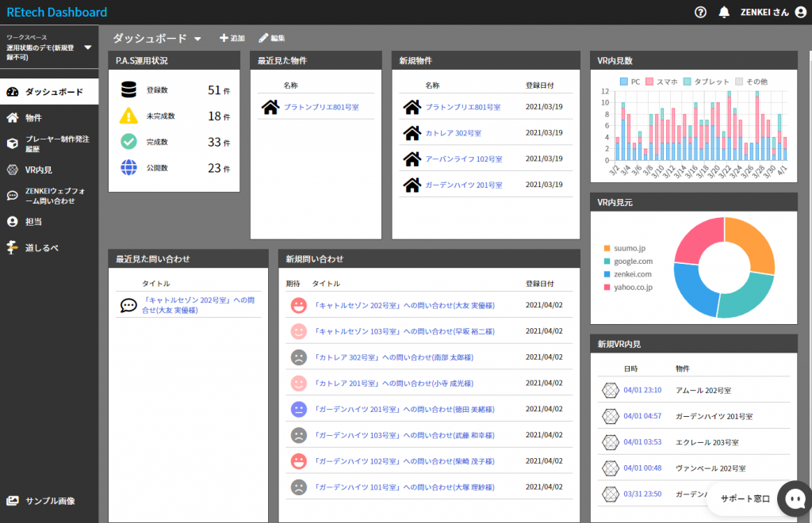Image resolution: width=812 pixels, height=523 pixels.
Task: Open inquiry ガーデンハイツ 103号室 (武藤 和幸様)
Action: [x=404, y=435]
